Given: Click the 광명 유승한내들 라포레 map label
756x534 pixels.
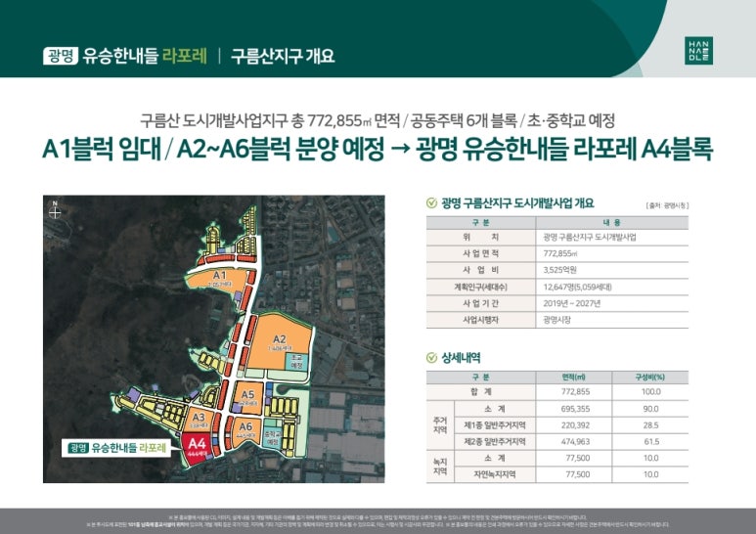Looking at the screenshot, I should [x=117, y=448].
